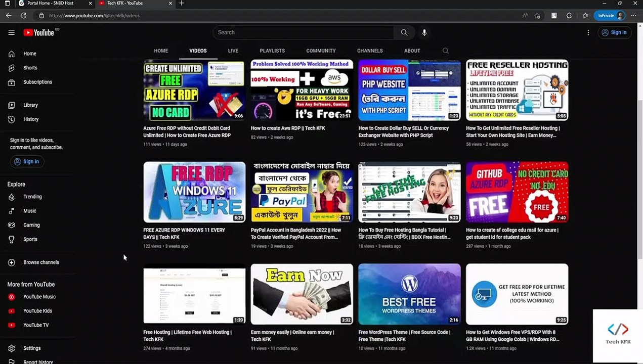643x364 pixels.
Task: Open Free RDP Windows 11 Azure thumbnail
Action: [x=194, y=192]
